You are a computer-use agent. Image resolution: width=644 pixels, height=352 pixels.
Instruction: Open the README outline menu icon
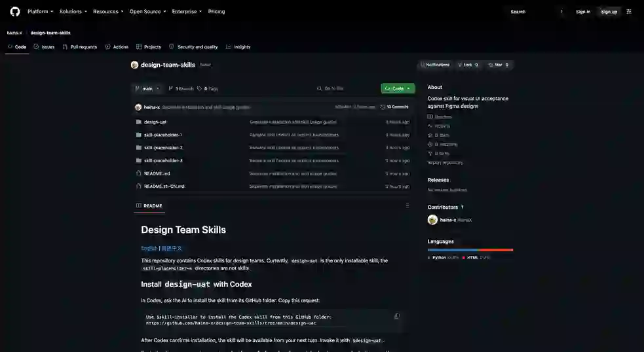pyautogui.click(x=407, y=206)
